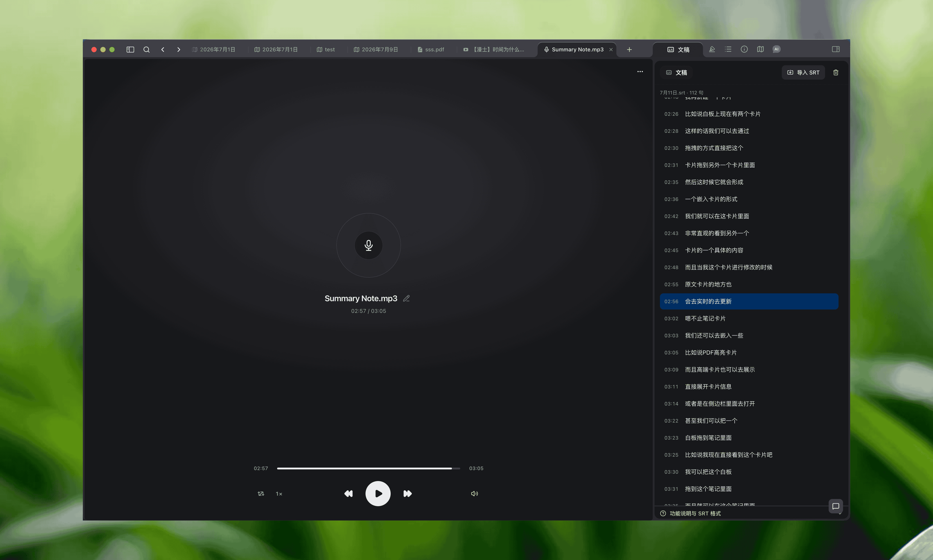
Task: Add a new tab with the plus icon
Action: tap(629, 49)
